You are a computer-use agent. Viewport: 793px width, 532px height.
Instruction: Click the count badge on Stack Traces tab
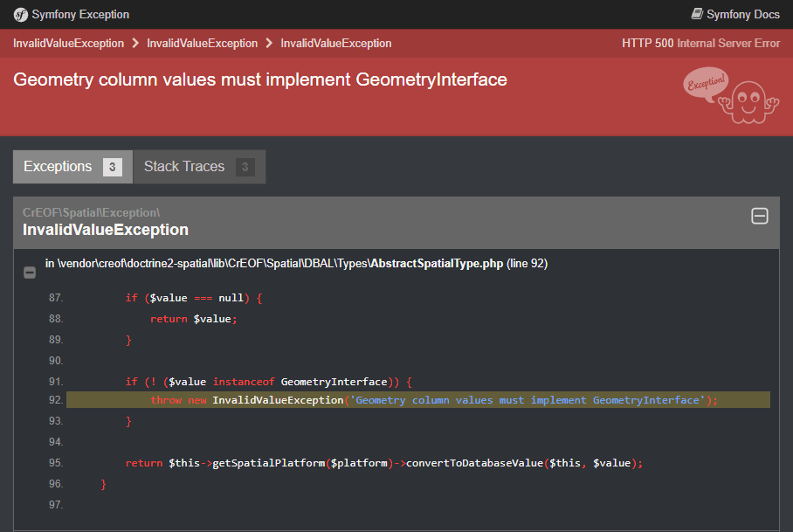(245, 167)
